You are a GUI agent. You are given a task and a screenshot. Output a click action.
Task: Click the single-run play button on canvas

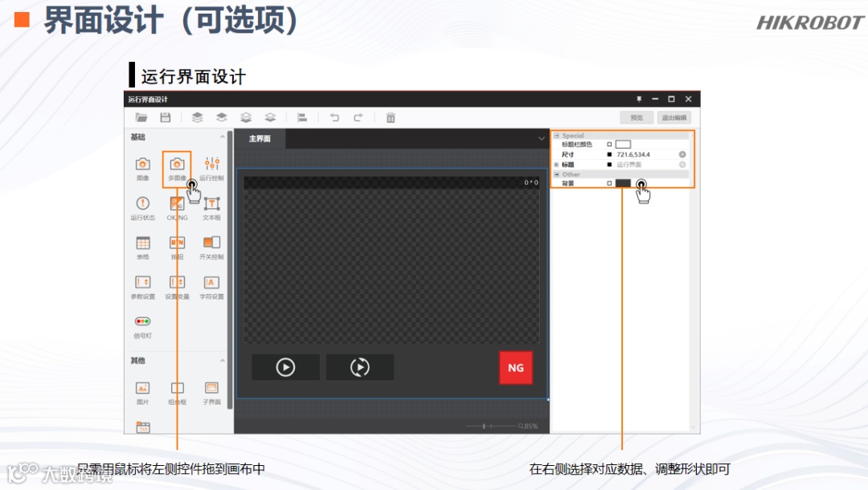(285, 367)
